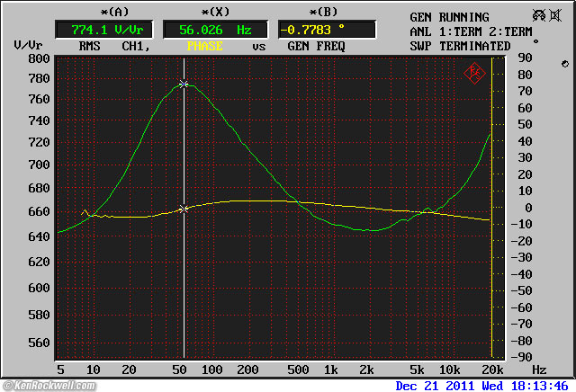Click the date and time stamp
Image resolution: width=576 pixels, height=392 pixels.
(482, 386)
